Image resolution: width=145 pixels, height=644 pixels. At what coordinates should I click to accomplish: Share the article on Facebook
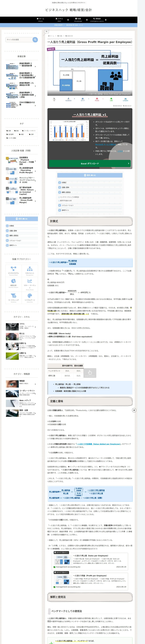68,99
